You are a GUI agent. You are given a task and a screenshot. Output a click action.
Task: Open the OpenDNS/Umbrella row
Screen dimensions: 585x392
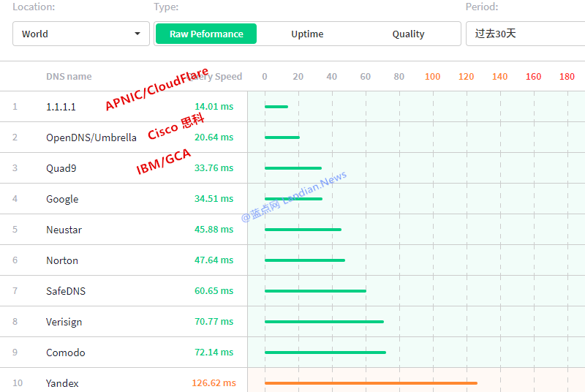pyautogui.click(x=91, y=137)
